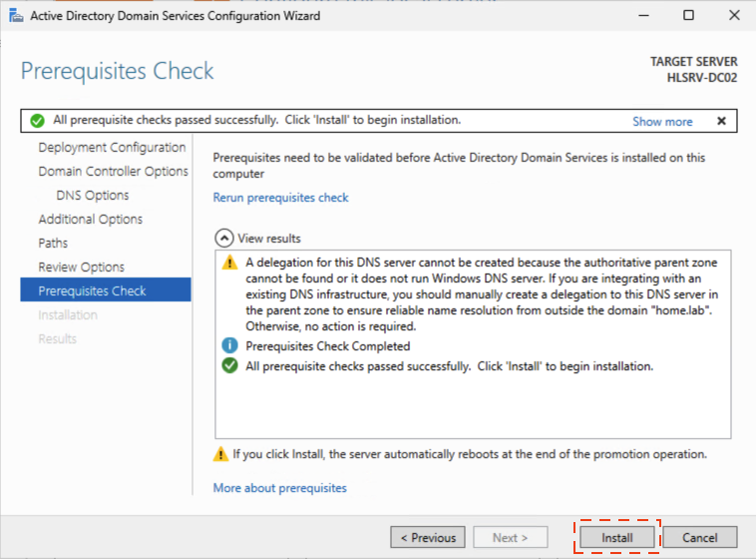Viewport: 756px width, 559px height.
Task: Click the green success checkmark in notification bar
Action: click(x=37, y=121)
